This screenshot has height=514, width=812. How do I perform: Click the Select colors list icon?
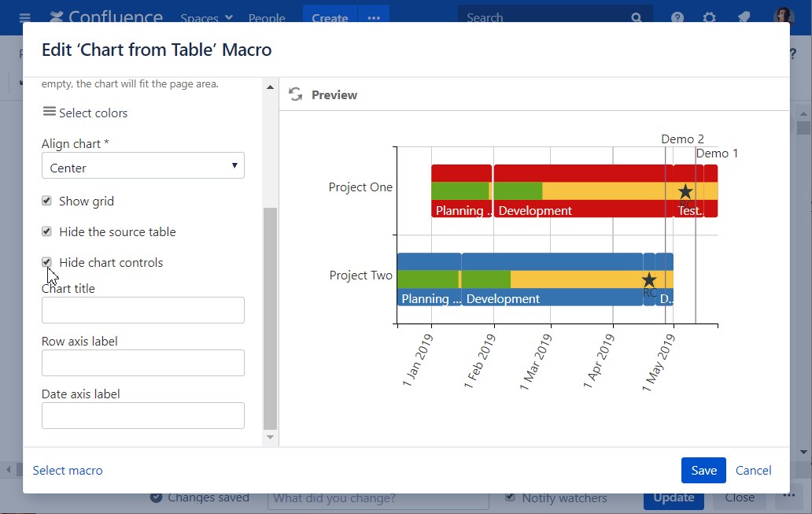(49, 112)
